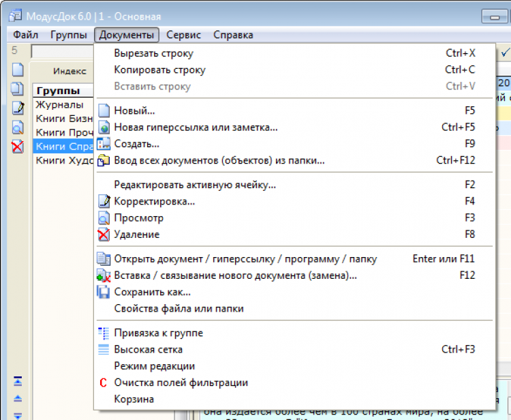Click the view magnifier icon in left toolbar
The height and width of the screenshot is (420, 511).
[18, 127]
